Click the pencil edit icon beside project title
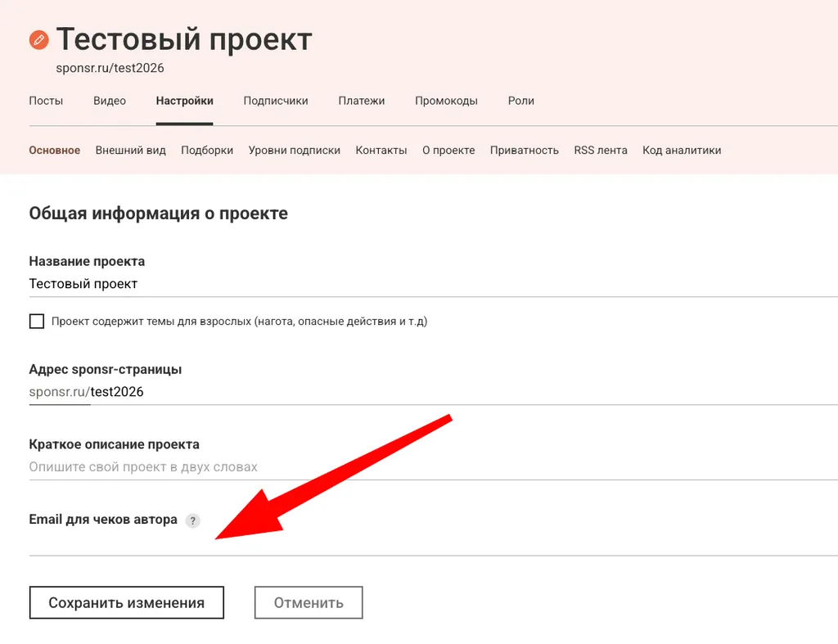The height and width of the screenshot is (644, 838). (x=38, y=38)
